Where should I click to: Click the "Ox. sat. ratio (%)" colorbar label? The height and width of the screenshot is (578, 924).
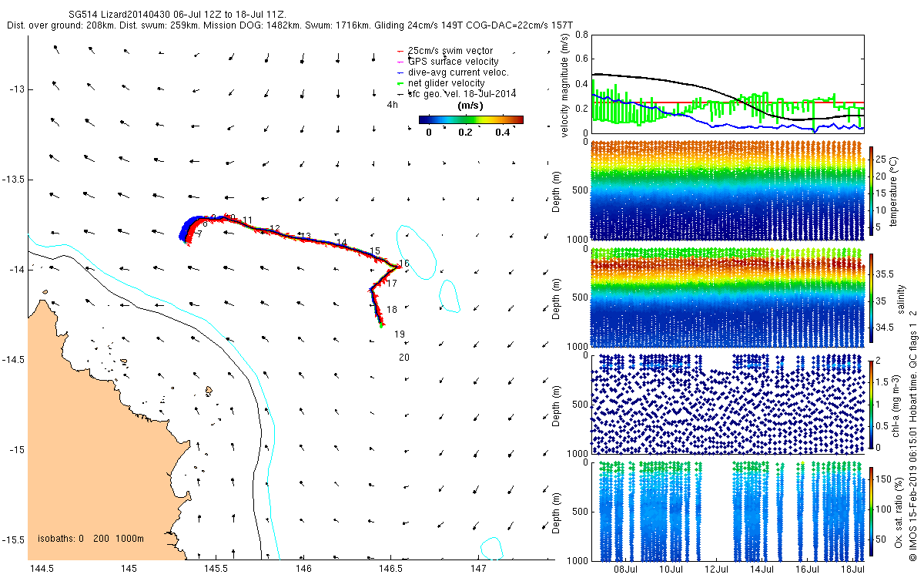tap(897, 512)
